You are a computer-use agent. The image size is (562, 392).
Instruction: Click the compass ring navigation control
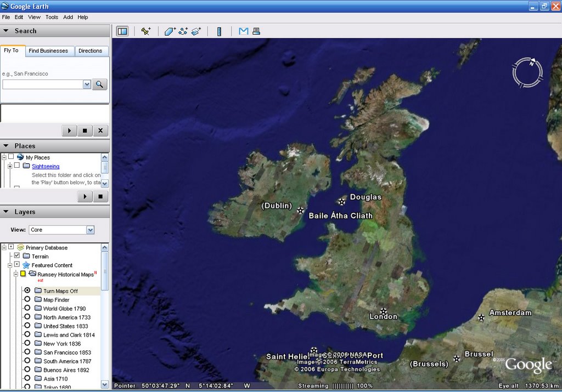click(527, 73)
